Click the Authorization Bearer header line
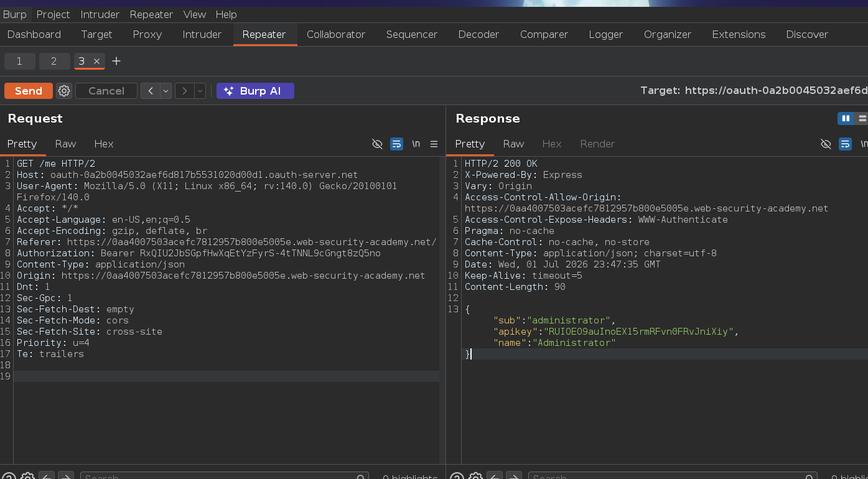The image size is (868, 479). coord(198,253)
